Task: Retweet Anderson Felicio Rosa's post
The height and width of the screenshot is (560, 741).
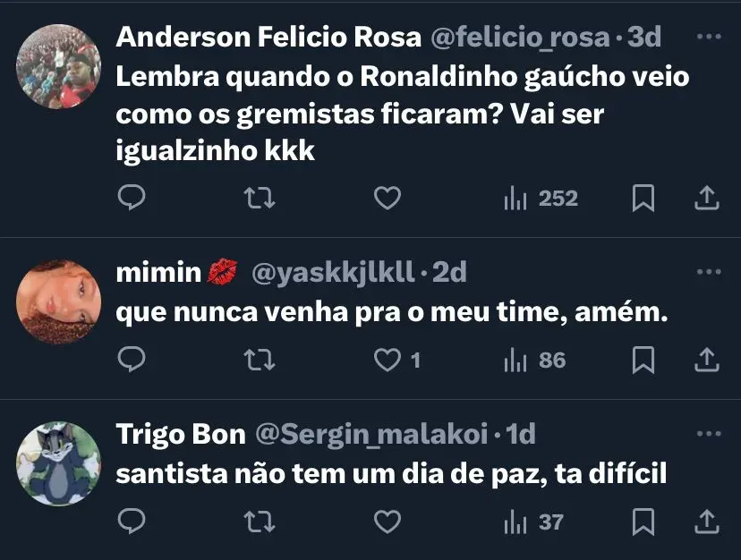Action: pyautogui.click(x=260, y=199)
